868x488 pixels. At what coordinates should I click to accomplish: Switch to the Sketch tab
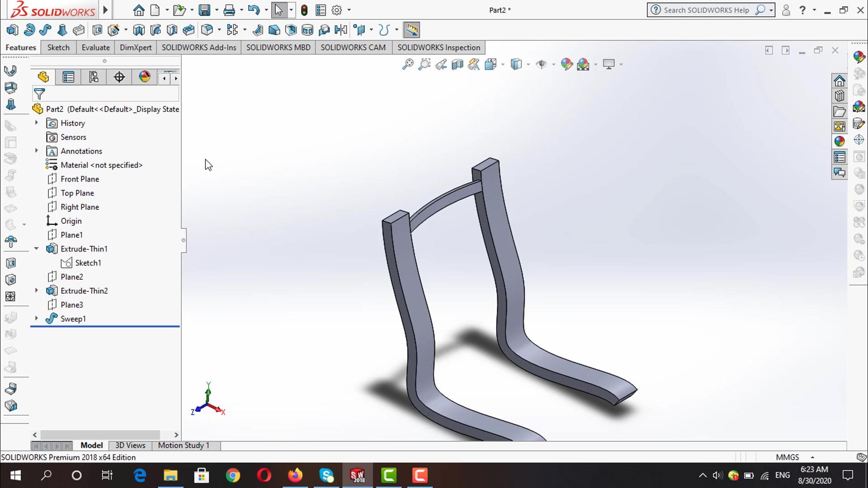[x=58, y=47]
